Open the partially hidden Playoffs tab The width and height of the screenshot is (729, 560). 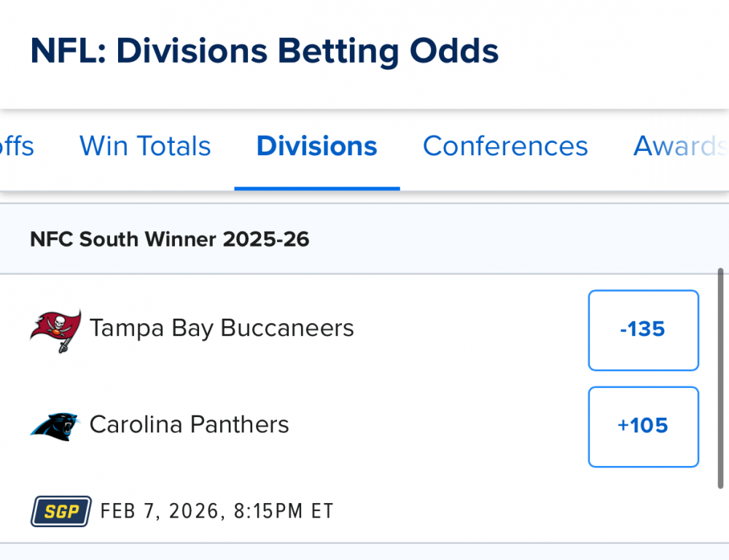click(x=16, y=147)
